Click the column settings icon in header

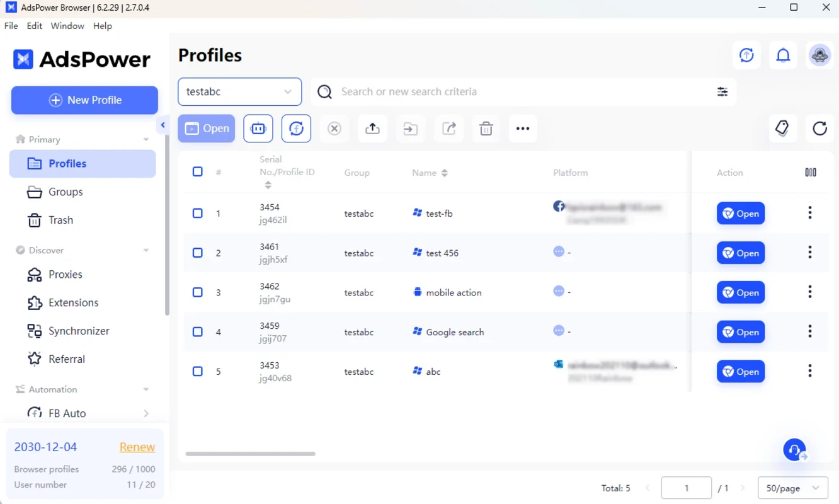pyautogui.click(x=811, y=172)
